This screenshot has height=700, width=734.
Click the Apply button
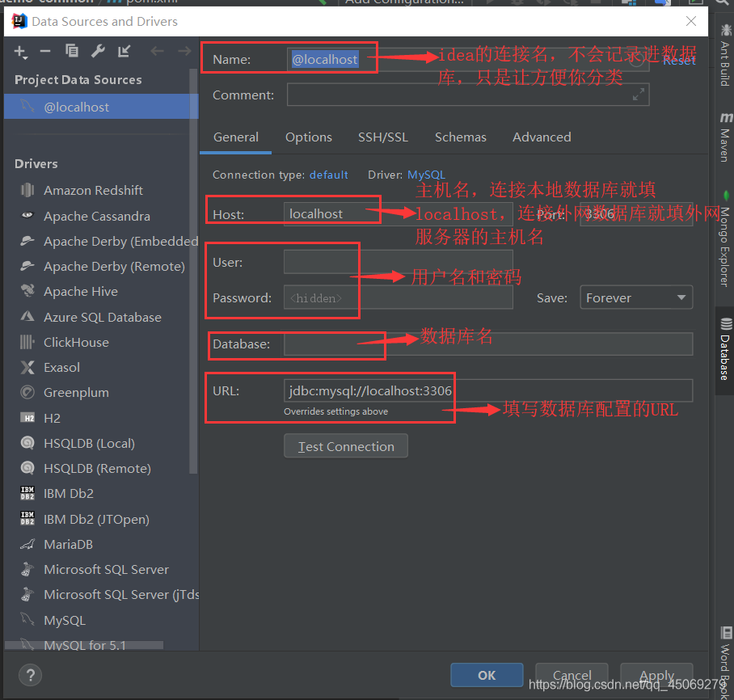(656, 677)
